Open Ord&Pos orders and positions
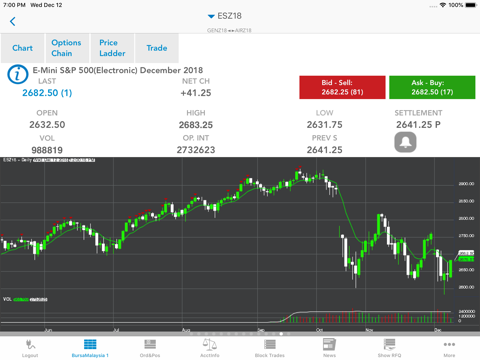The width and height of the screenshot is (480, 360). pos(150,348)
